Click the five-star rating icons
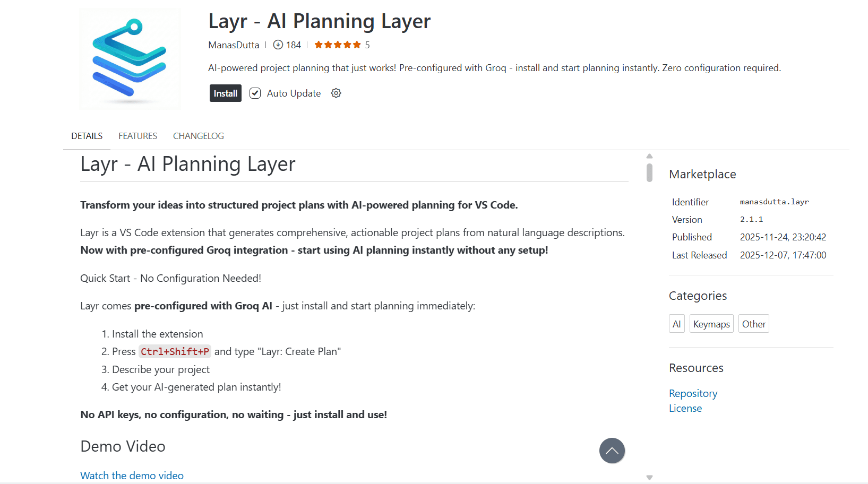This screenshot has height=484, width=868. tap(337, 45)
